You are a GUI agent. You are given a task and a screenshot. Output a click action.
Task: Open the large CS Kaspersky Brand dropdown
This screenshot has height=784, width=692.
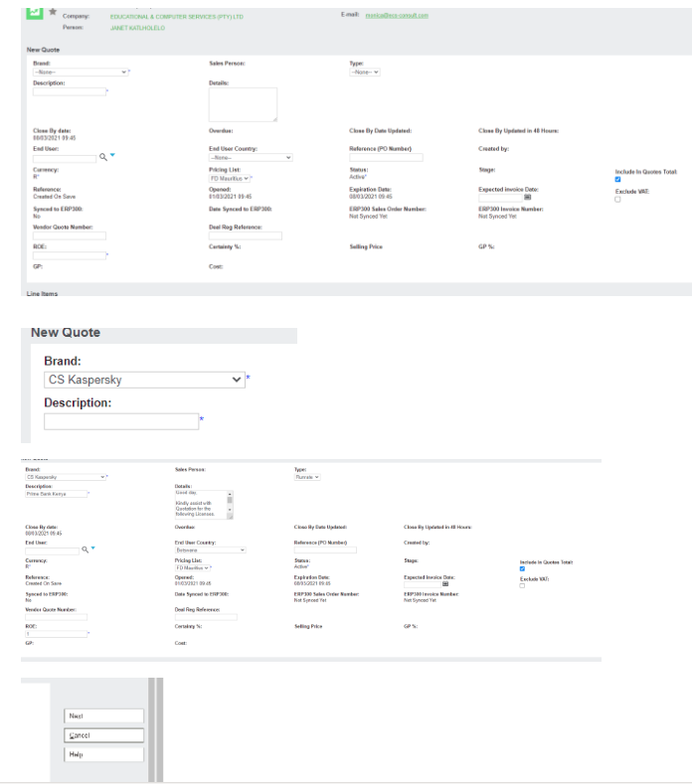pos(145,379)
